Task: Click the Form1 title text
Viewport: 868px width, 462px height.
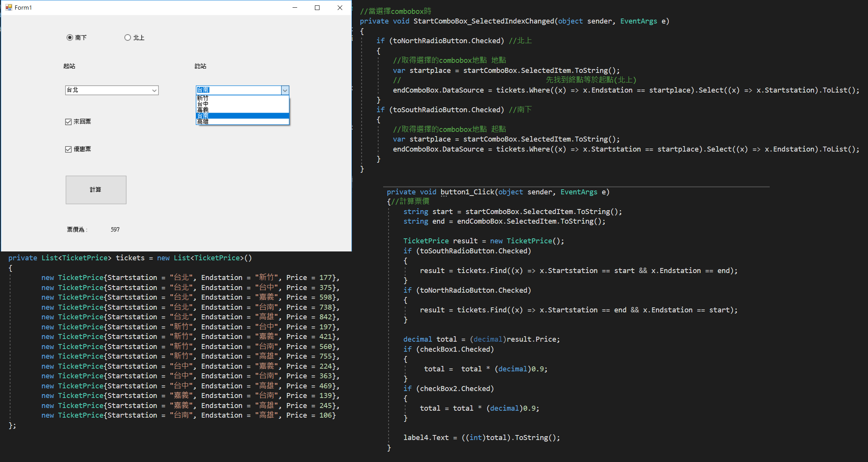Action: coord(23,7)
